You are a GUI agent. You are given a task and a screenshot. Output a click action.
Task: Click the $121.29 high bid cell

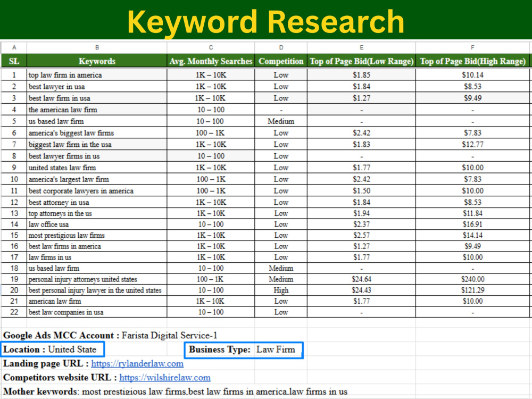pyautogui.click(x=472, y=290)
